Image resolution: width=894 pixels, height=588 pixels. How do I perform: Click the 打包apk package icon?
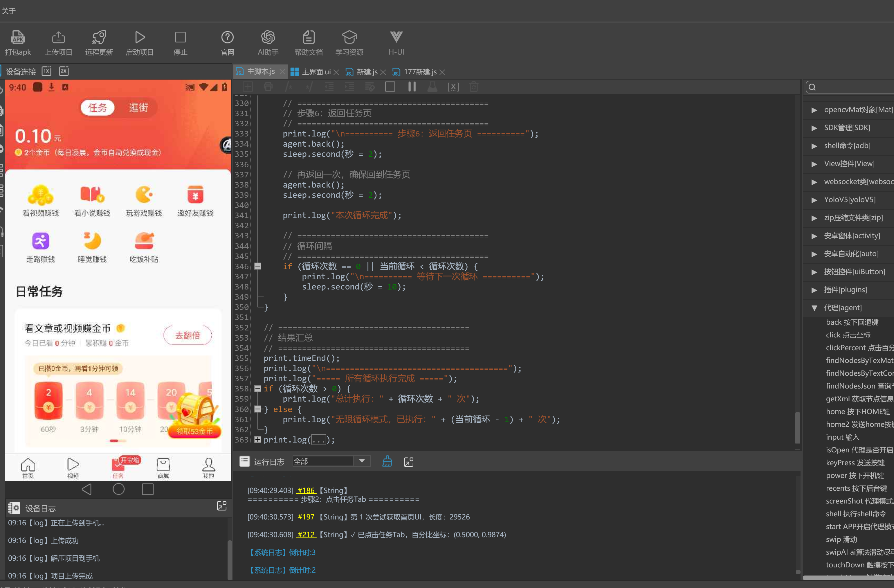tap(18, 37)
